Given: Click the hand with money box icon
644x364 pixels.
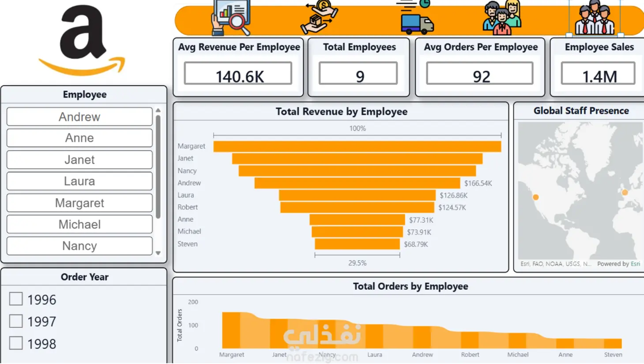Looking at the screenshot, I should (319, 17).
